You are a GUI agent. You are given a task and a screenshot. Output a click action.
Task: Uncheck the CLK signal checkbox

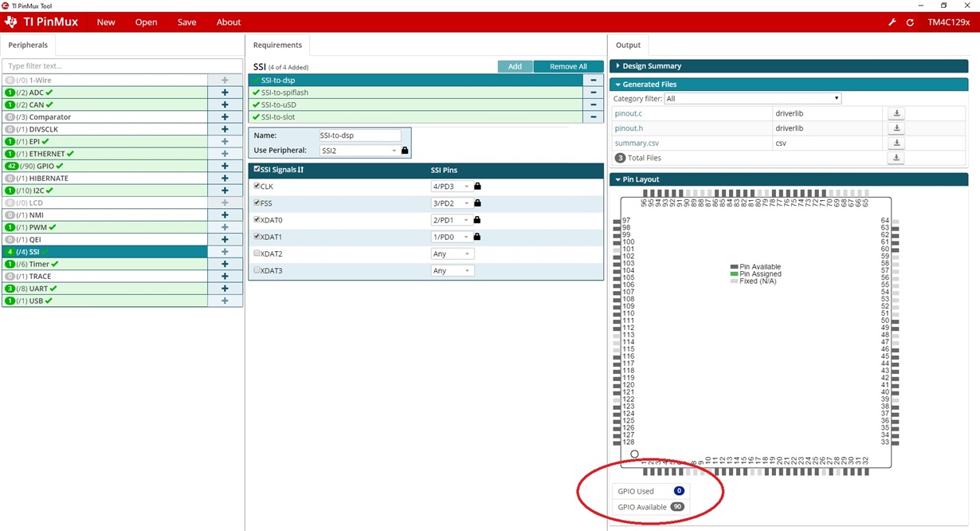click(257, 186)
